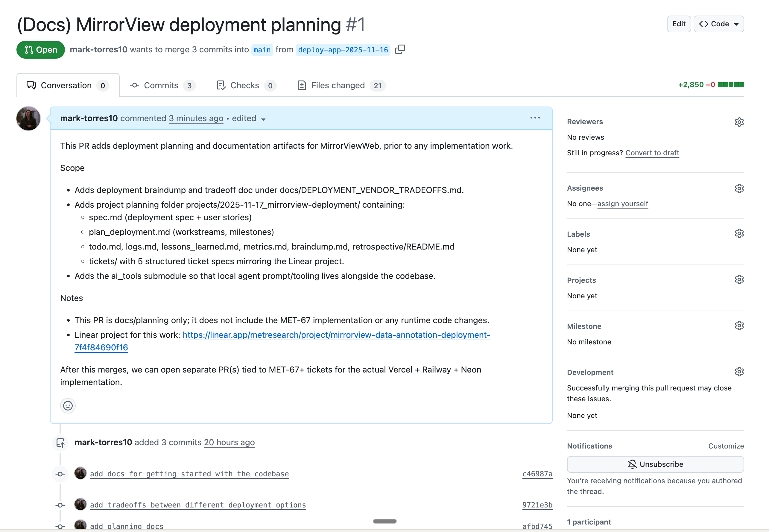Open the Projects settings gear
The height and width of the screenshot is (532, 769).
click(x=739, y=279)
